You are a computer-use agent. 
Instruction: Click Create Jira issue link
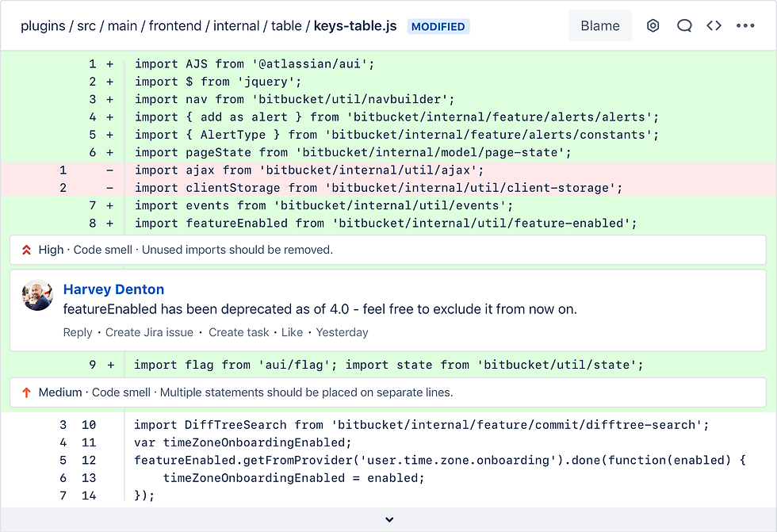tap(149, 332)
